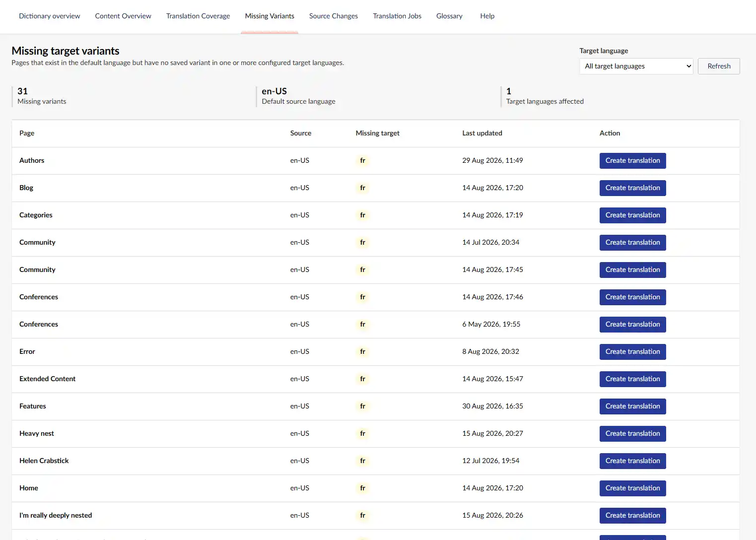Image resolution: width=756 pixels, height=540 pixels.
Task: Expand the Target language dropdown
Action: coord(636,66)
